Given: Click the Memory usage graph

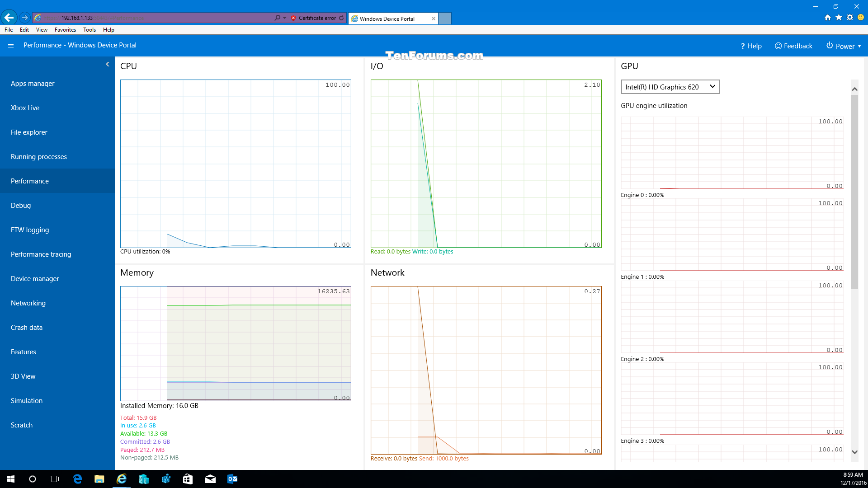Looking at the screenshot, I should click(236, 343).
